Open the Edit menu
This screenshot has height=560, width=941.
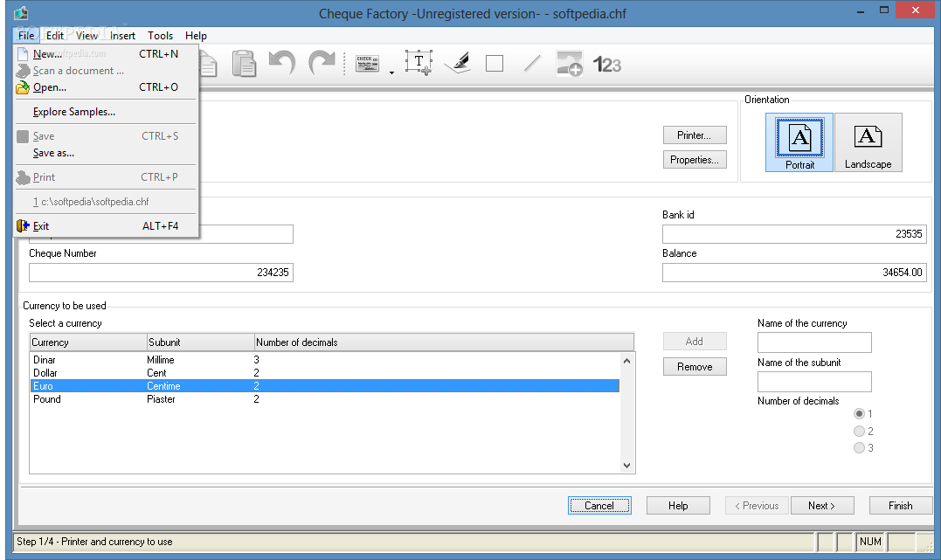[55, 36]
